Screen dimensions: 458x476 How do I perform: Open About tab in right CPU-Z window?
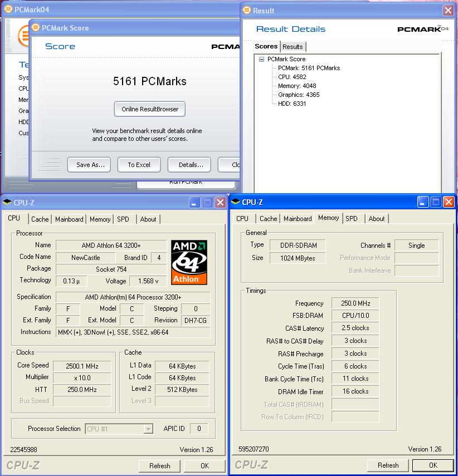(377, 219)
